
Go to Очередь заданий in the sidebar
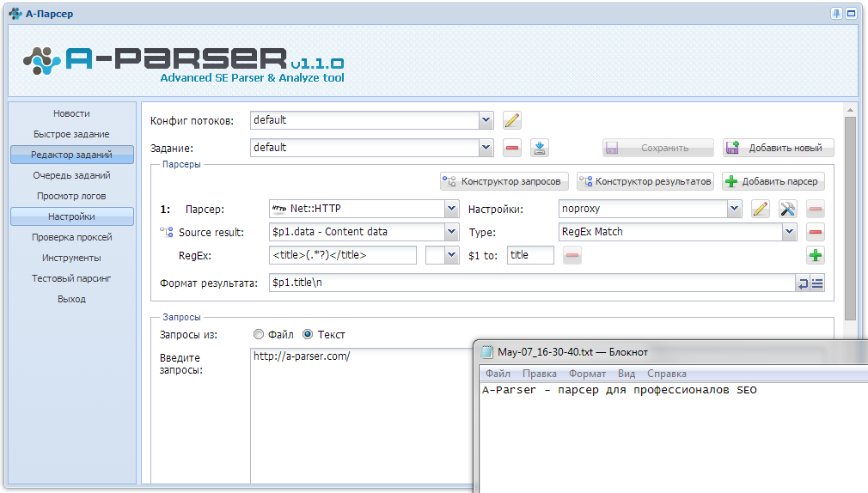[x=71, y=175]
